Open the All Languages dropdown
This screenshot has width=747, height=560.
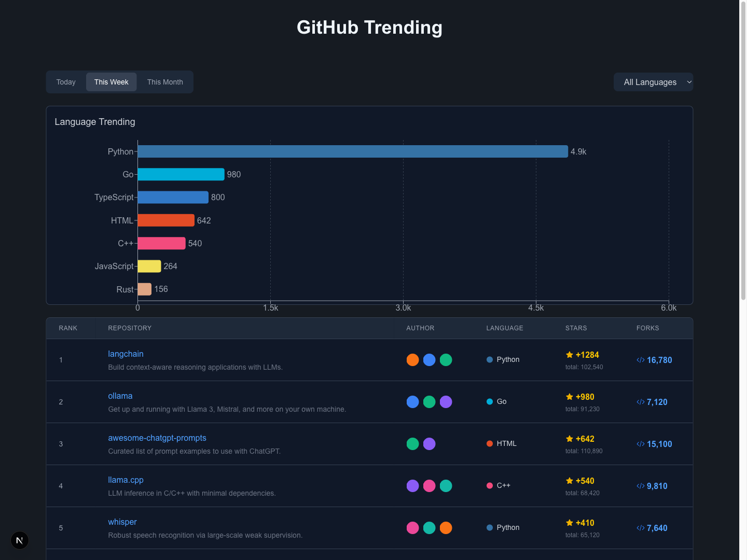pyautogui.click(x=653, y=82)
